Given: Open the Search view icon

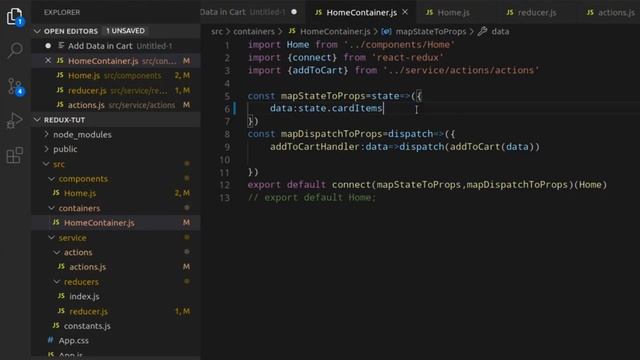Looking at the screenshot, I should point(15,51).
